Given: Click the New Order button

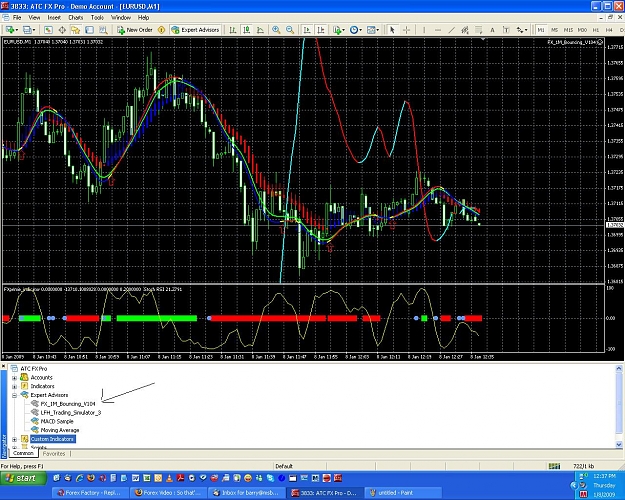Looking at the screenshot, I should point(135,30).
